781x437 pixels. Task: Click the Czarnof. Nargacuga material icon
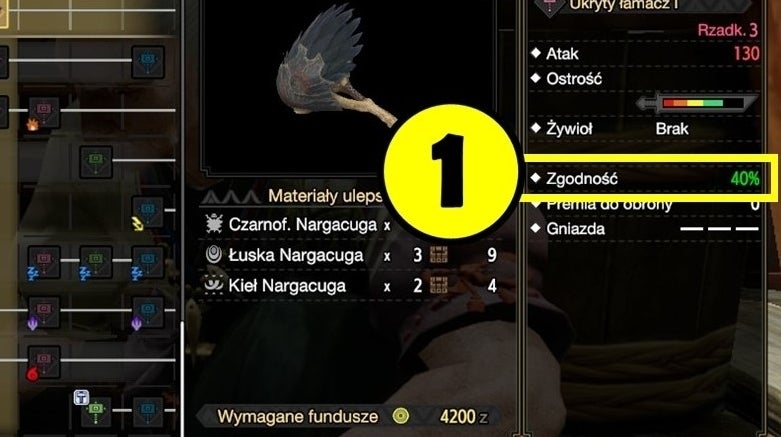[x=214, y=224]
